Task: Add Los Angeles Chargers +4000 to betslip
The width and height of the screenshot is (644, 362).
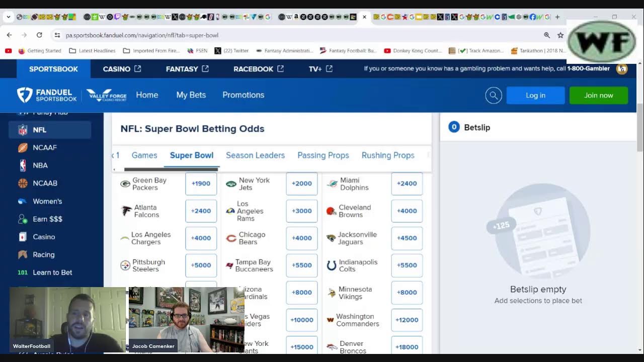Action: pos(201,238)
